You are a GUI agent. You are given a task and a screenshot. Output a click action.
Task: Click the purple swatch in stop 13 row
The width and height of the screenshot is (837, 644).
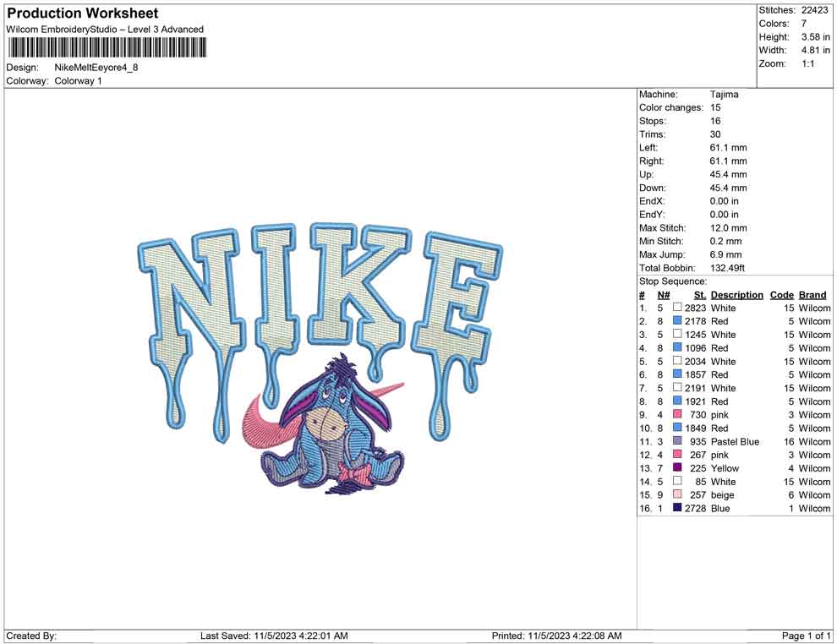677,467
